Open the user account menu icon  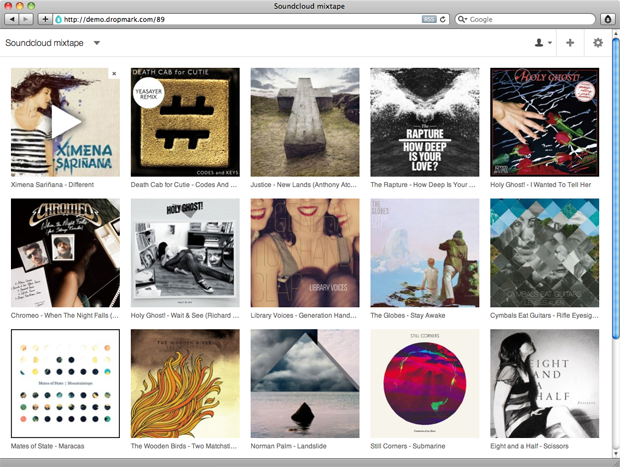point(543,43)
